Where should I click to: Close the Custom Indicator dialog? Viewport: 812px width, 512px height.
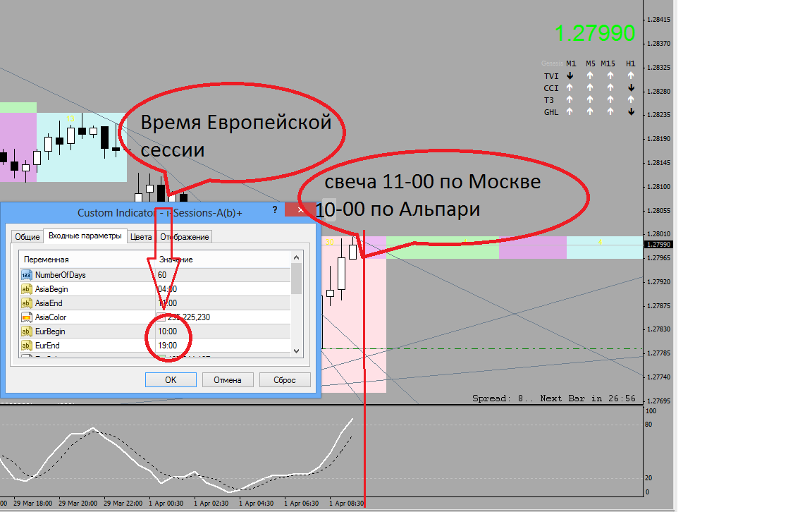tap(300, 210)
